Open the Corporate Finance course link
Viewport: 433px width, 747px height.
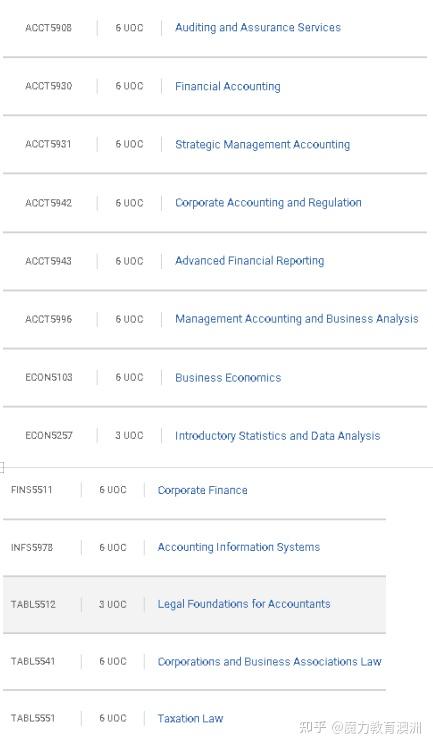click(x=202, y=490)
